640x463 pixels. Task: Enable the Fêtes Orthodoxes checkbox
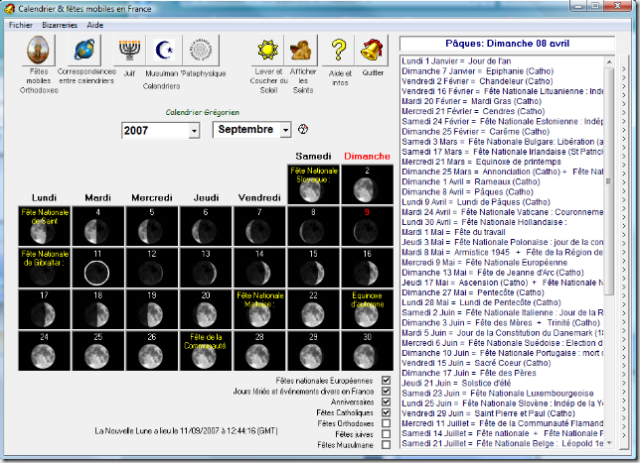click(x=386, y=423)
